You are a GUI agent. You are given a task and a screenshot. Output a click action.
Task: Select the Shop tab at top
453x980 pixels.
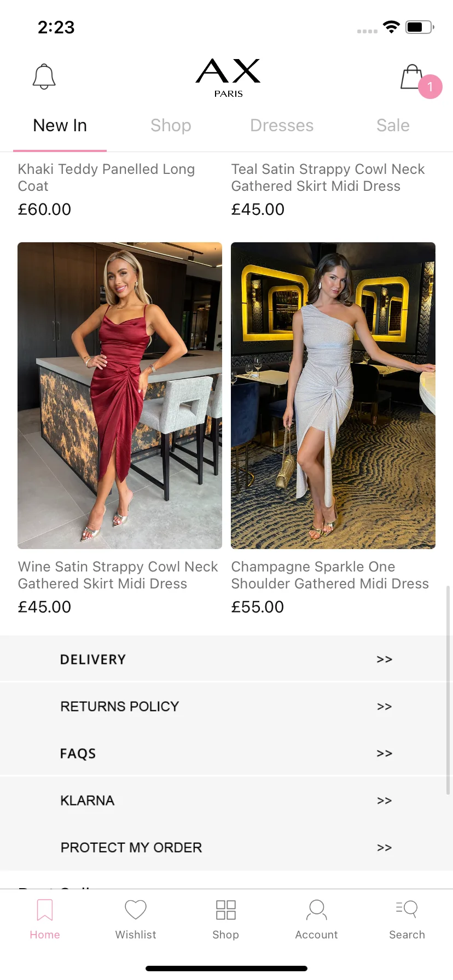(x=171, y=125)
